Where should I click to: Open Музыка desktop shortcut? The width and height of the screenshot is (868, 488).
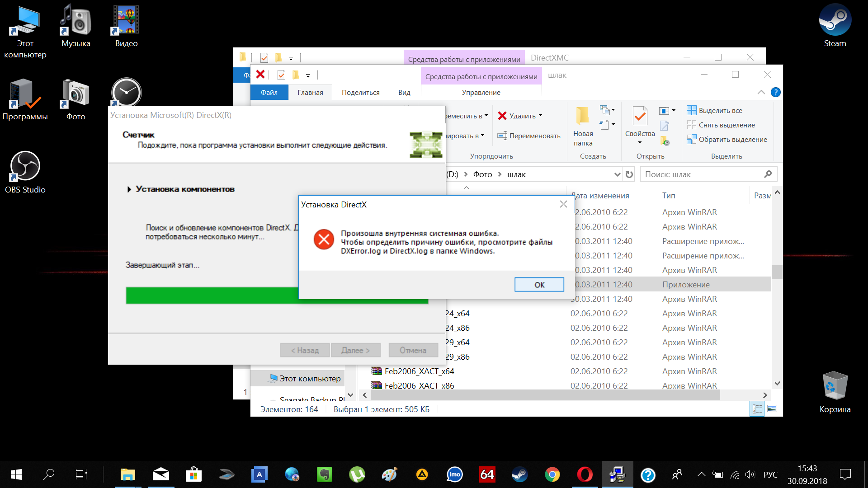(x=76, y=26)
